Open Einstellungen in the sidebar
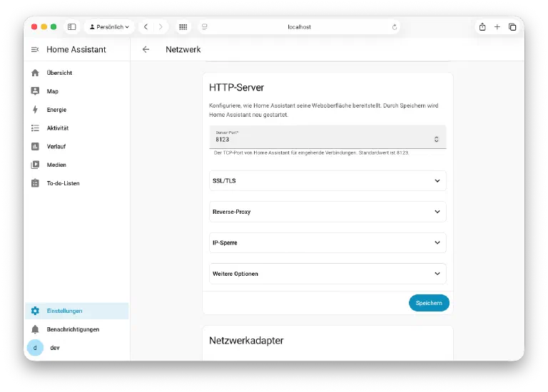 click(x=77, y=311)
